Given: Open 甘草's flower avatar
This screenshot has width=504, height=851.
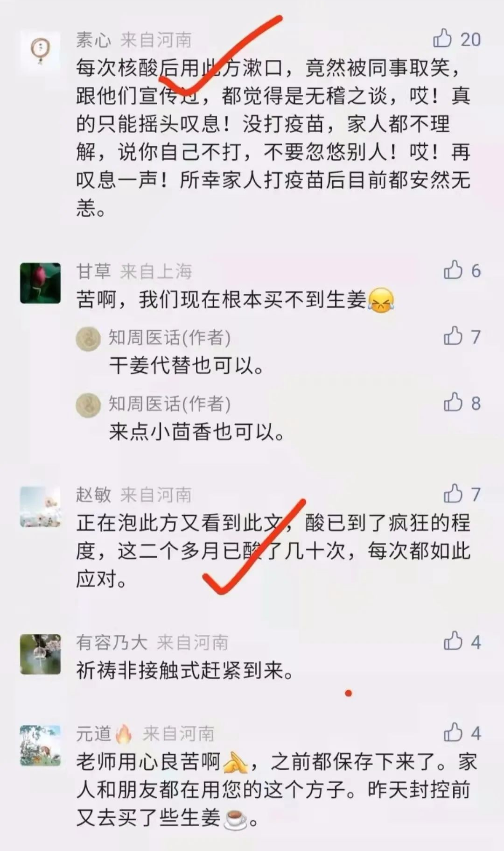Looking at the screenshot, I should click(40, 283).
